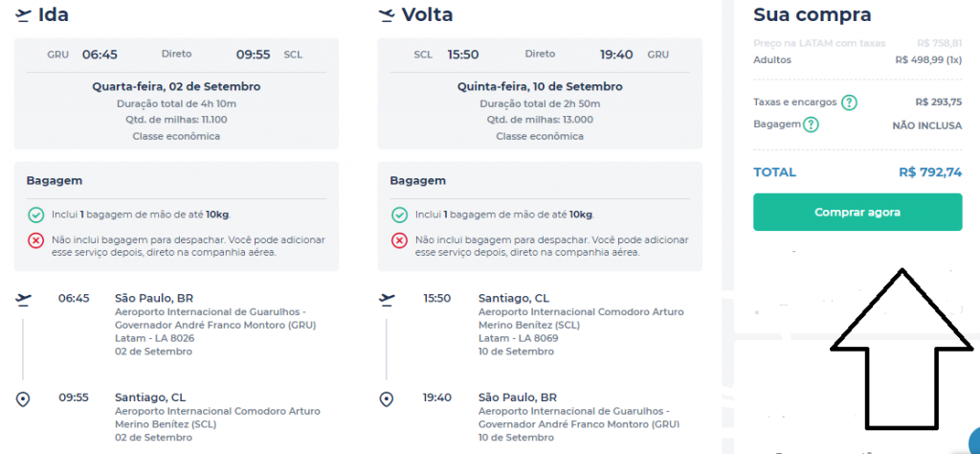Image resolution: width=980 pixels, height=454 pixels.
Task: Click the Volta landing plane icon heading
Action: (x=387, y=14)
